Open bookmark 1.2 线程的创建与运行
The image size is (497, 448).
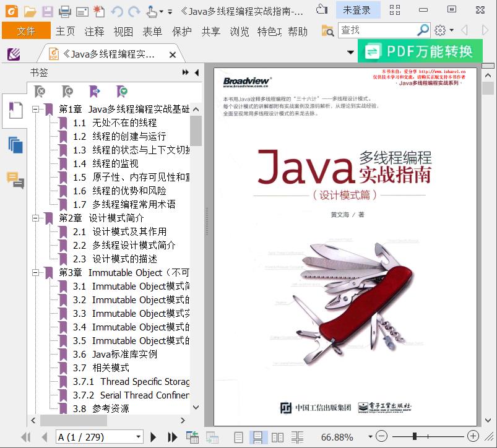(120, 137)
